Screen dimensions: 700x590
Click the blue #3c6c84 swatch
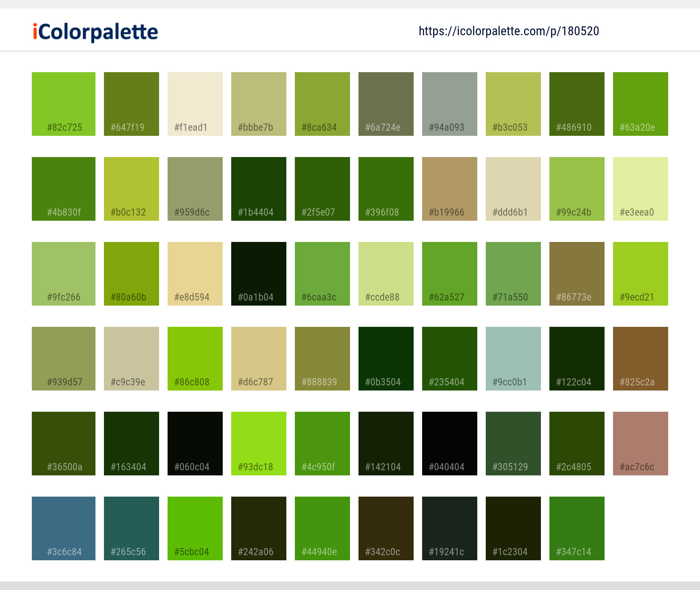click(x=64, y=528)
